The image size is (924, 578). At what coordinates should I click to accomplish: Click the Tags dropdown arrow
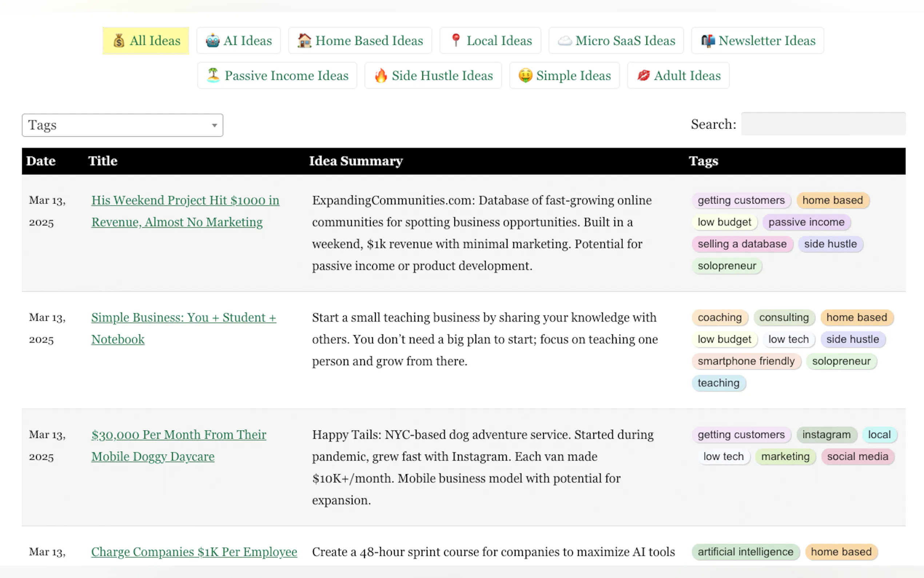pos(214,125)
